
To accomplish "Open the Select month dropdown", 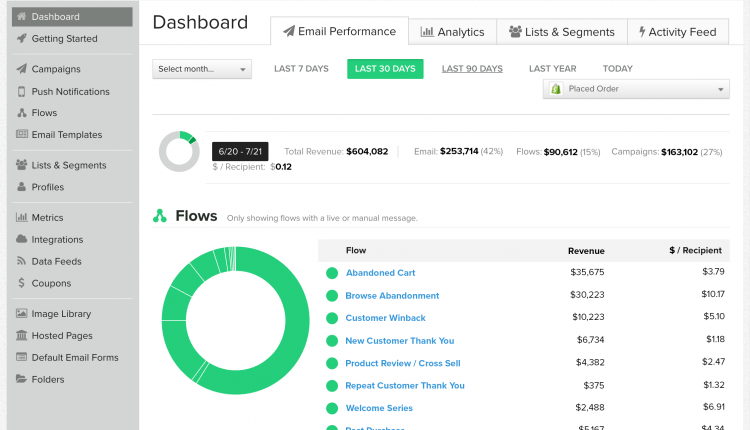I will [x=203, y=69].
